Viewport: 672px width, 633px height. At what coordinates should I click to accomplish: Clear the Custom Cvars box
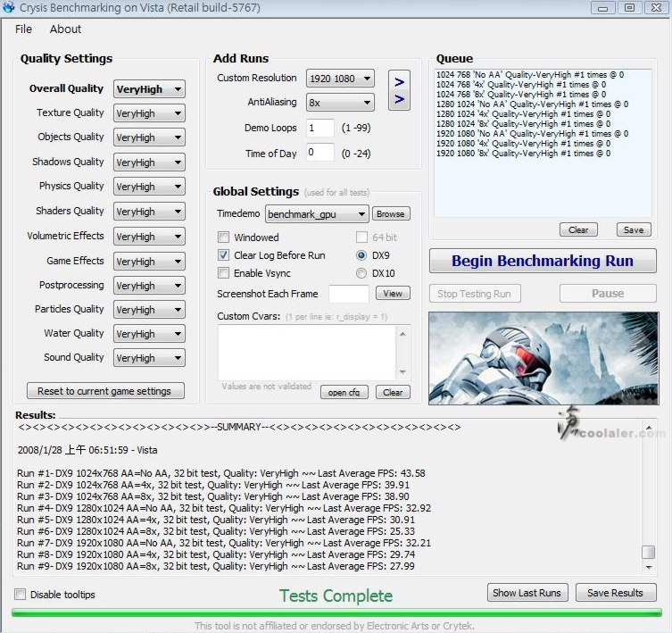click(x=393, y=392)
